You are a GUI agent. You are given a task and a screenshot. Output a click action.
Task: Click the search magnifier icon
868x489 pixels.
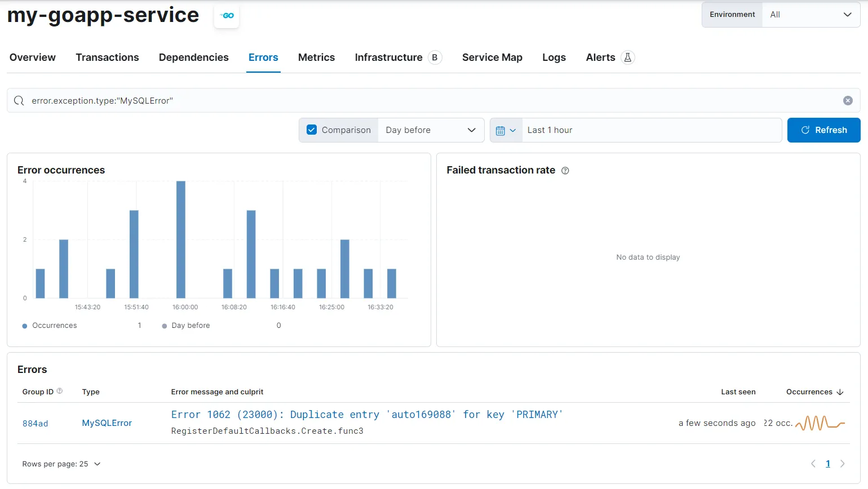pos(19,100)
